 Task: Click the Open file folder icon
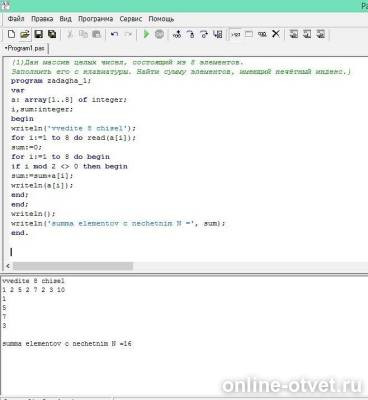(x=25, y=34)
